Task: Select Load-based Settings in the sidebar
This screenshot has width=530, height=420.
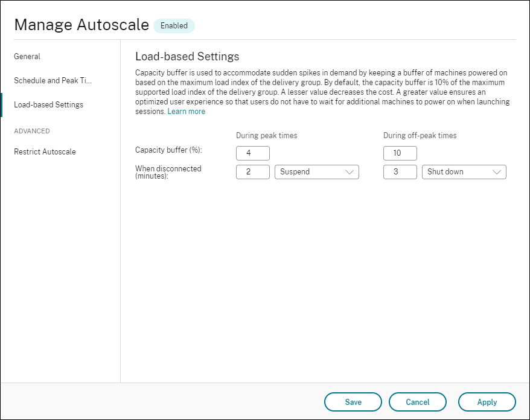Action: tap(48, 104)
